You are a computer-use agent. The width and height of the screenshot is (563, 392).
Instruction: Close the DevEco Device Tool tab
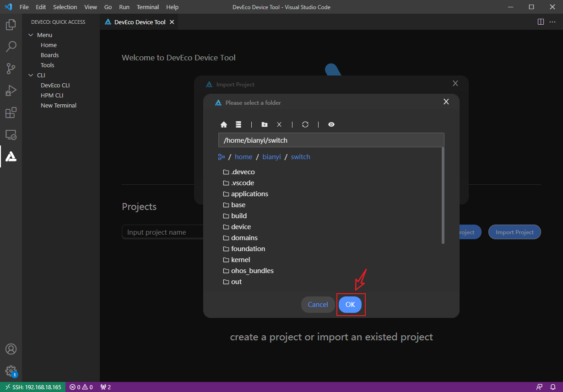(172, 22)
